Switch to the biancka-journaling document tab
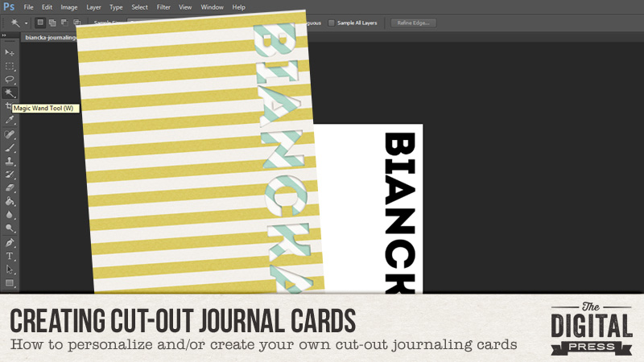644x362 pixels. pyautogui.click(x=49, y=37)
